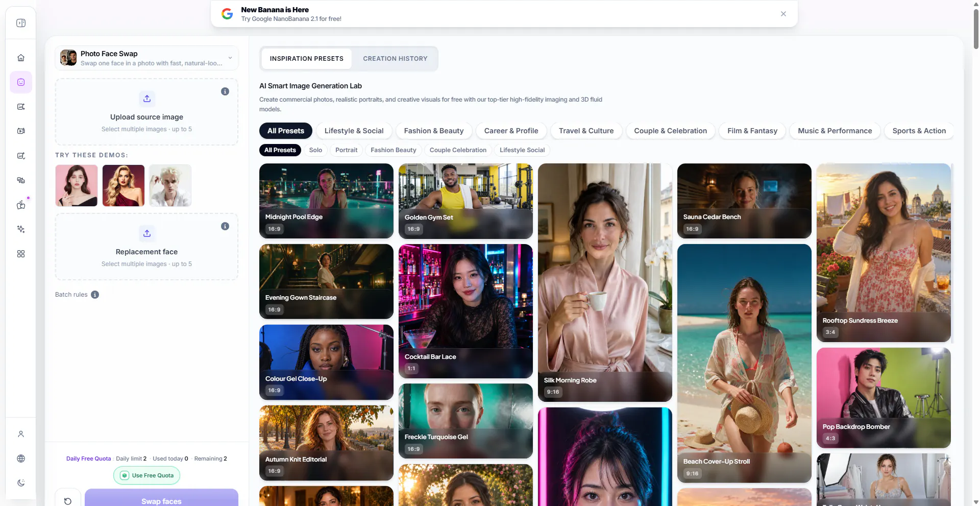Image resolution: width=980 pixels, height=506 pixels.
Task: Open Autumn Knit Editorial preset
Action: [326, 443]
